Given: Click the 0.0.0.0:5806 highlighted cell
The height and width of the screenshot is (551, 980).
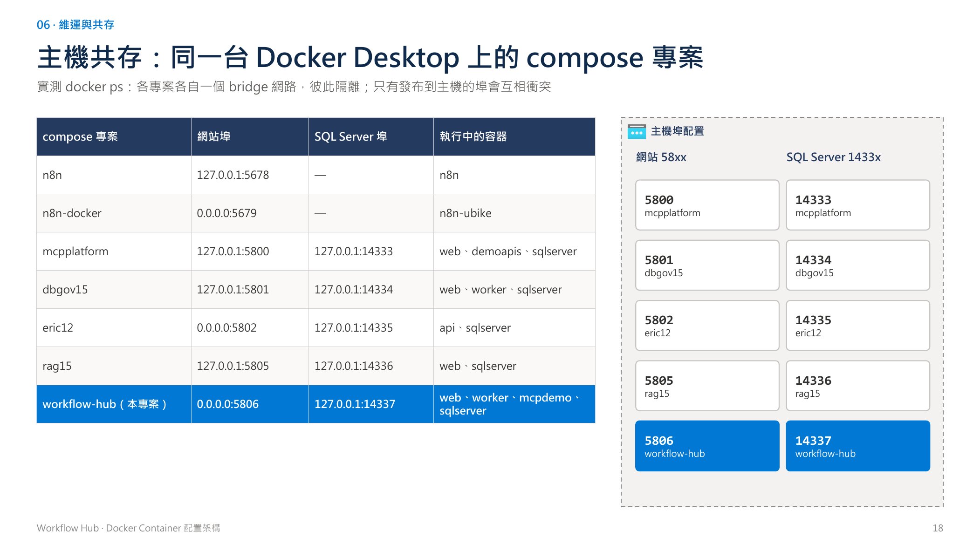Looking at the screenshot, I should click(x=250, y=404).
